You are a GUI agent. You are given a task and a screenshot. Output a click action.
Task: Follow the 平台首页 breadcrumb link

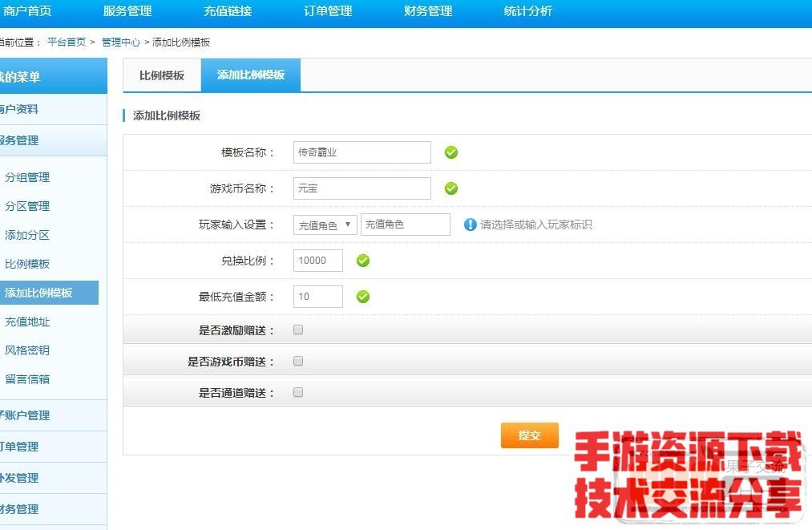coord(67,42)
